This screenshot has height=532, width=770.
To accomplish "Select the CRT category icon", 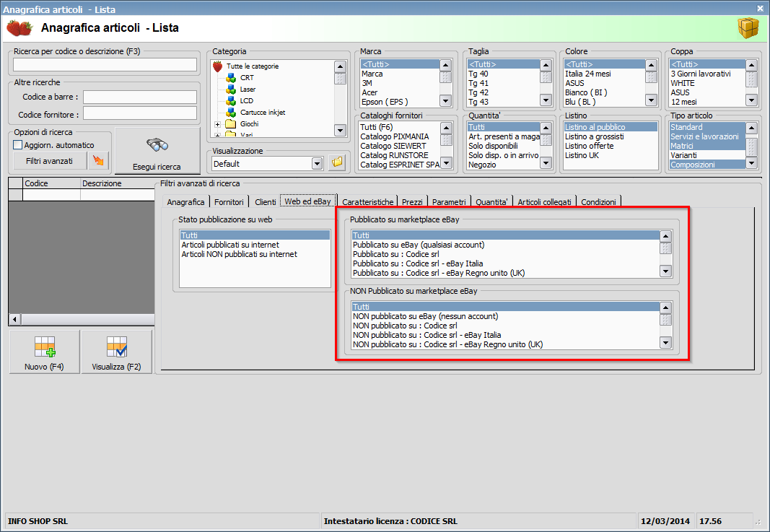I will [x=231, y=78].
